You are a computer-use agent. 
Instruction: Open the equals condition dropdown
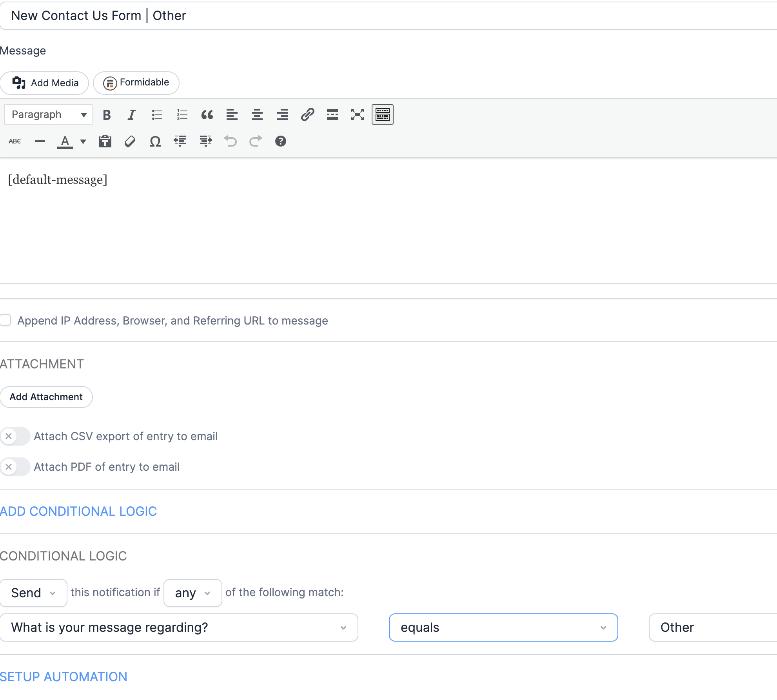(x=503, y=627)
